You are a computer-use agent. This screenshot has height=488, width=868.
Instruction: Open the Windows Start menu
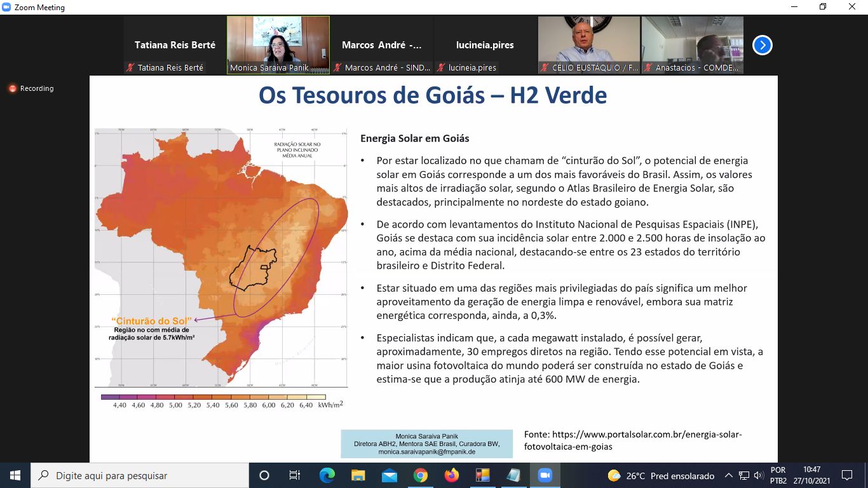coord(15,475)
